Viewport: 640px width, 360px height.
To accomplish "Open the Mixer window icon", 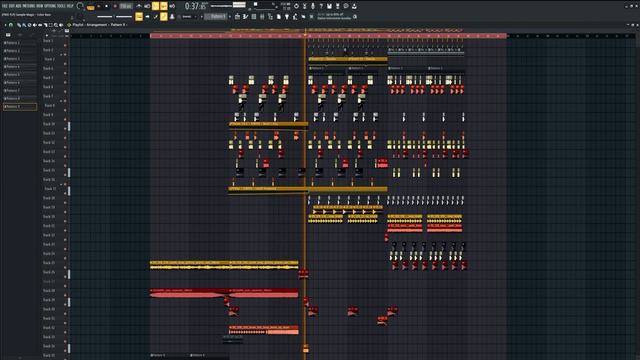I will coord(262,17).
